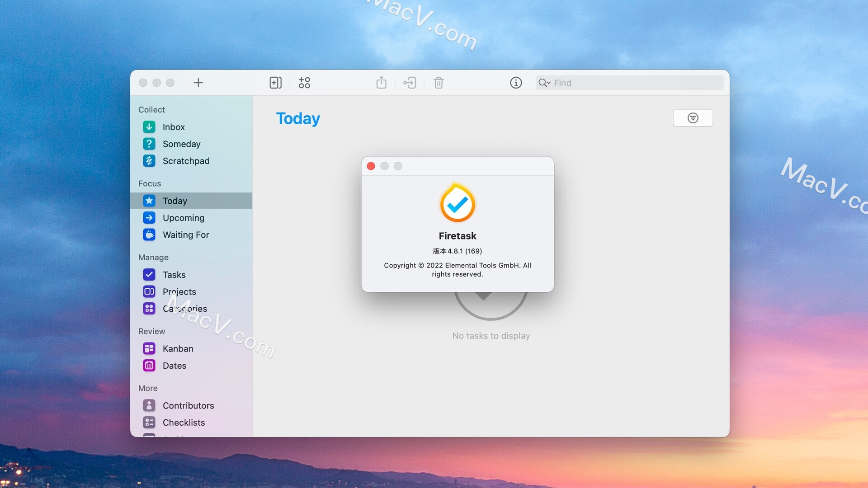Screen dimensions: 868x488
Task: Open the info inspector icon
Action: [516, 83]
